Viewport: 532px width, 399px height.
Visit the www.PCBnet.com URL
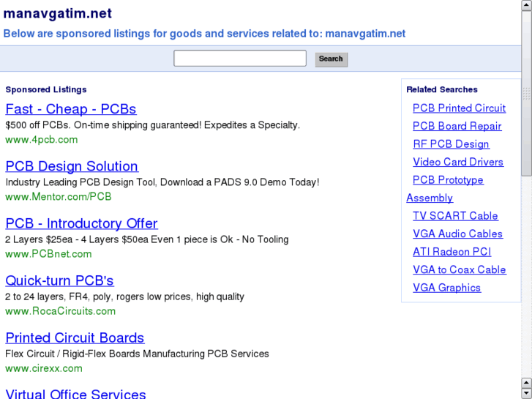pyautogui.click(x=48, y=254)
